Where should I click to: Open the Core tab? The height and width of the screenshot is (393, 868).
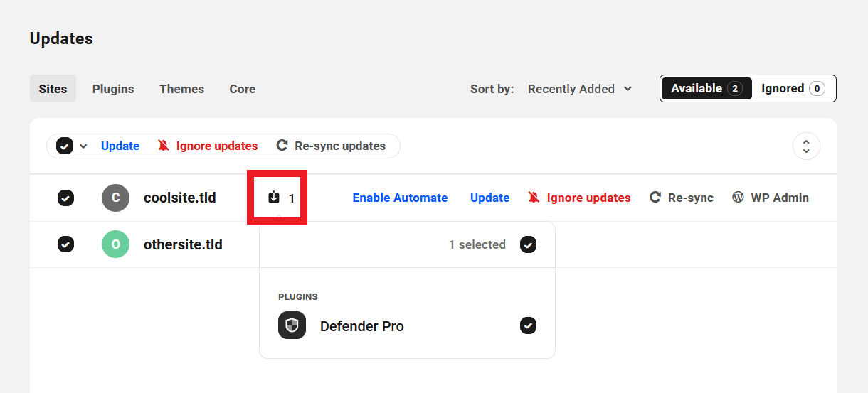tap(242, 89)
